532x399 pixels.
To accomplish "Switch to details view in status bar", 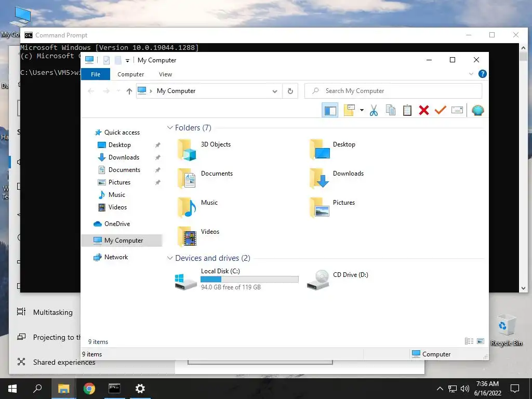I will coord(469,341).
